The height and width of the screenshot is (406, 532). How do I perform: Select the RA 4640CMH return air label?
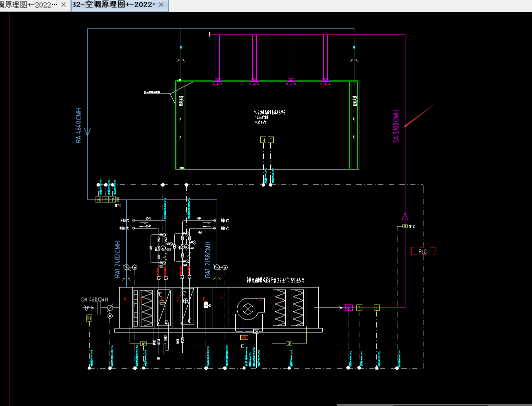79,125
